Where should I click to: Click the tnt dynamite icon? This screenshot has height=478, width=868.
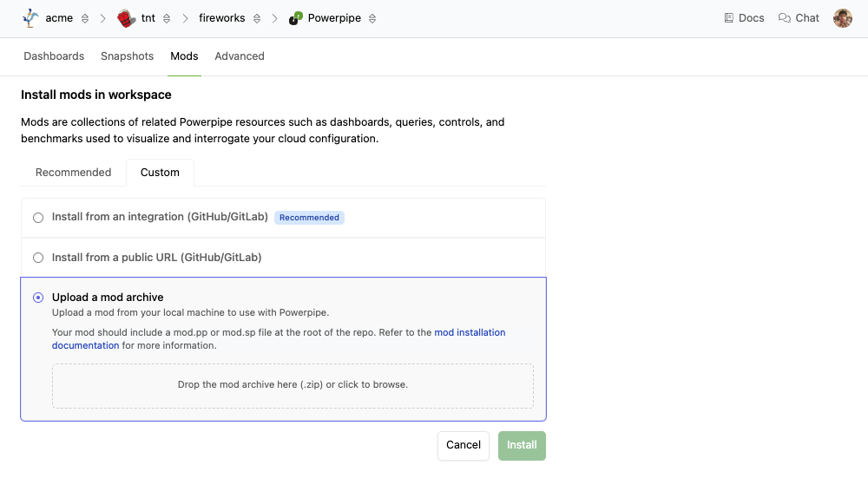[126, 18]
